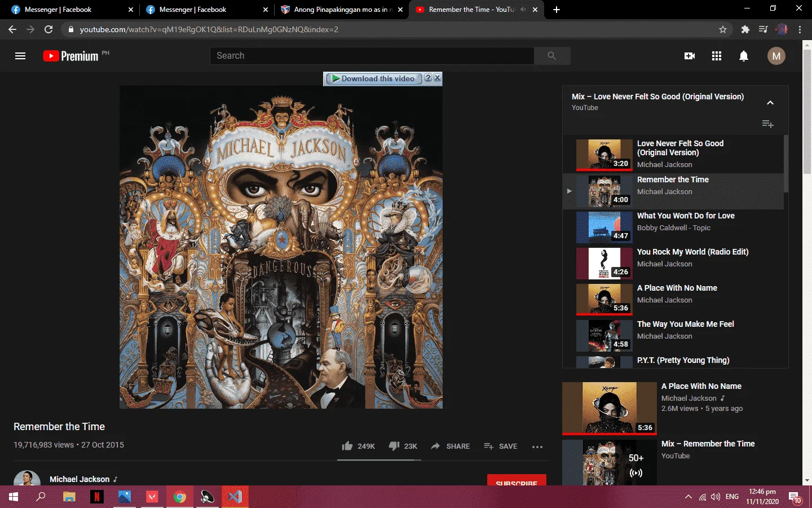Viewport: 812px width, 508px height.
Task: Save the mix playlist to library
Action: [767, 124]
